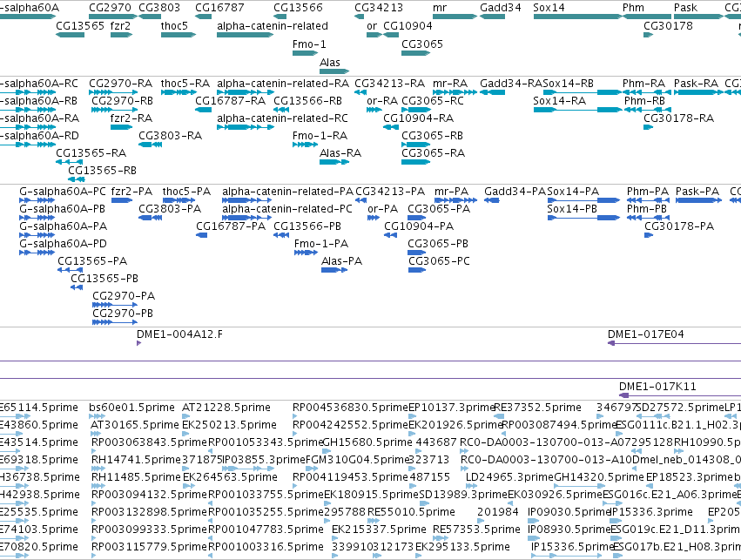The image size is (741, 560).
Task: Select the Sox14-RA transcript label
Action: coord(559,101)
